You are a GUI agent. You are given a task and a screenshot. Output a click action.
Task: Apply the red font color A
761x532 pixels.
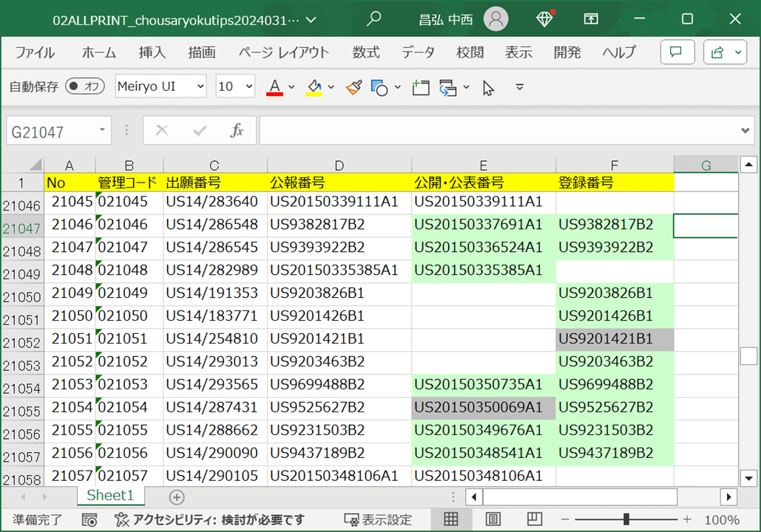(x=274, y=87)
